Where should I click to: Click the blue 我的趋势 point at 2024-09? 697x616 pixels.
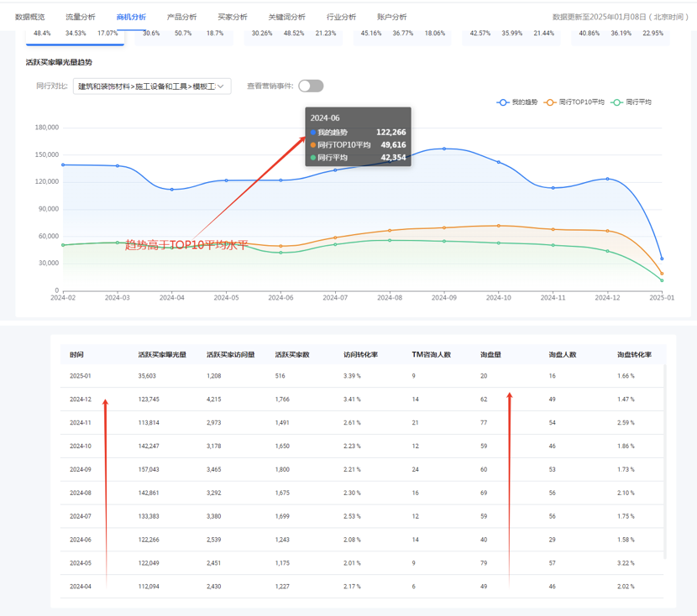(x=444, y=149)
